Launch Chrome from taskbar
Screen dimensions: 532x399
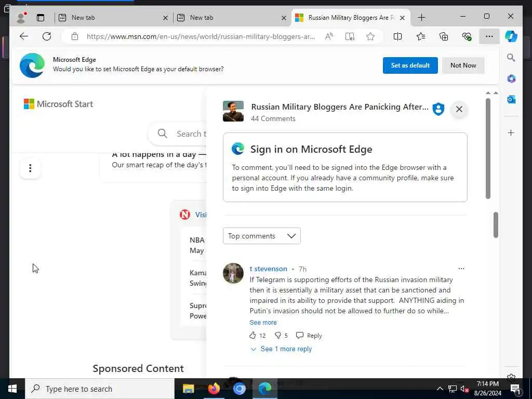click(x=239, y=389)
